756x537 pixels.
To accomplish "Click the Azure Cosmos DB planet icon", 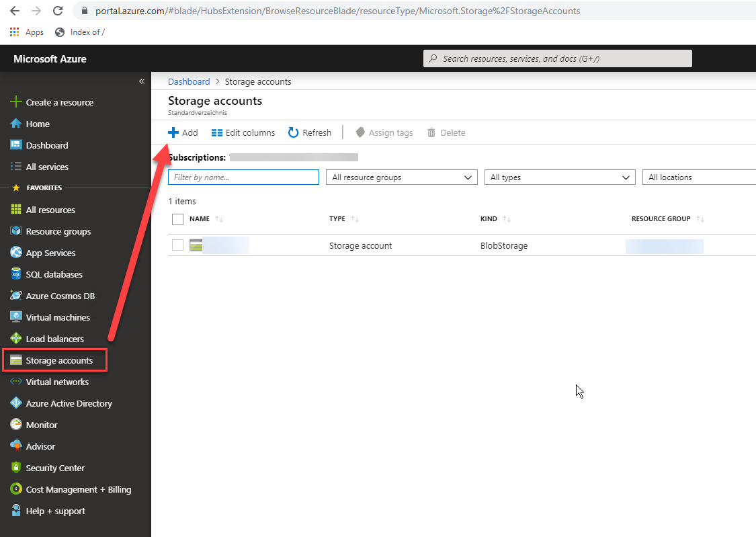I will 16,296.
